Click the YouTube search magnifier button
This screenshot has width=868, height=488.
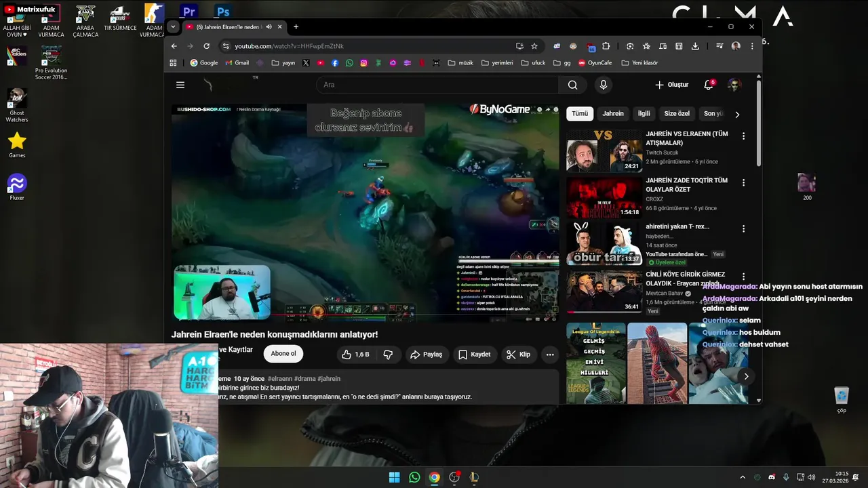[573, 85]
